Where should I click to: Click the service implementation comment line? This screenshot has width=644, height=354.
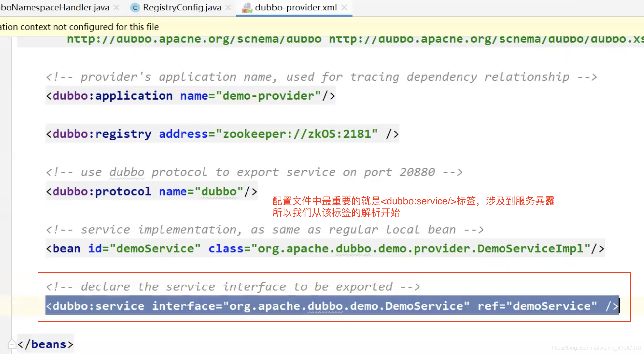click(x=265, y=229)
